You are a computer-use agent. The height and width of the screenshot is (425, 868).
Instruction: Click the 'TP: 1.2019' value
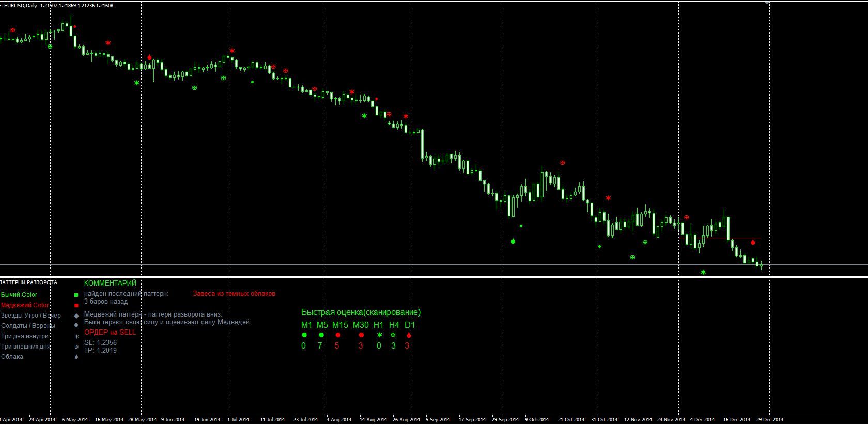100,350
